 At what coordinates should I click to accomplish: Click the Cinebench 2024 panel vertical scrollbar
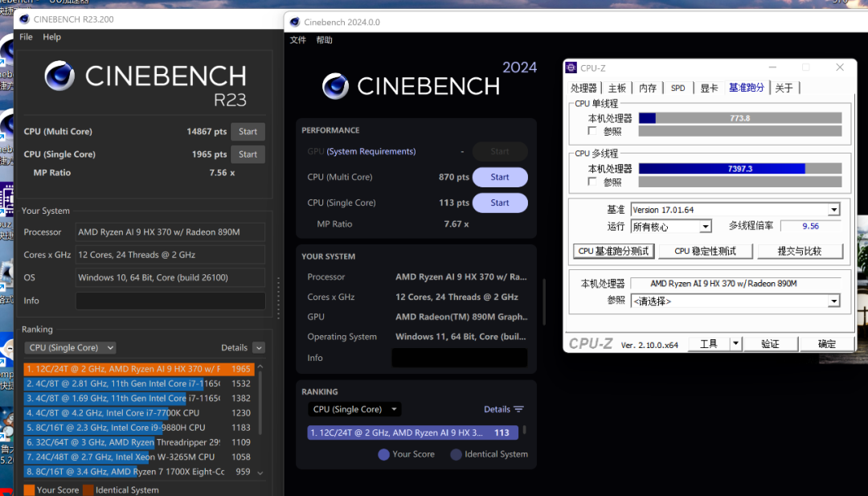(544, 301)
